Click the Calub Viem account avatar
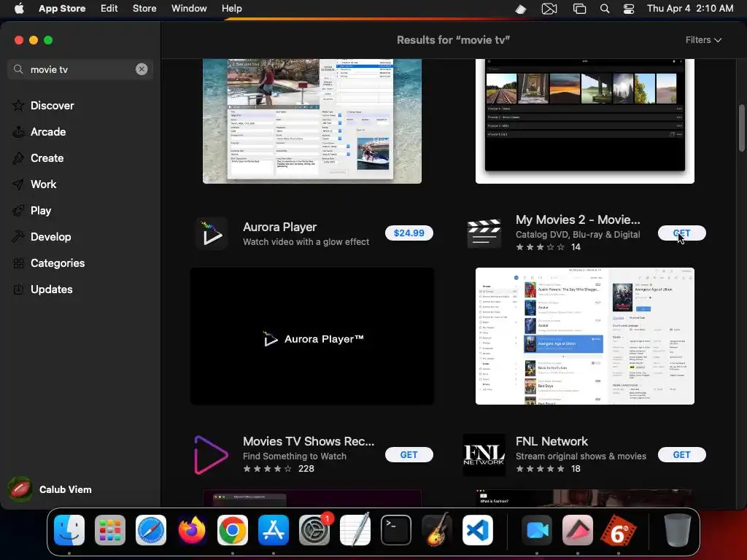747x560 pixels. pyautogui.click(x=20, y=489)
